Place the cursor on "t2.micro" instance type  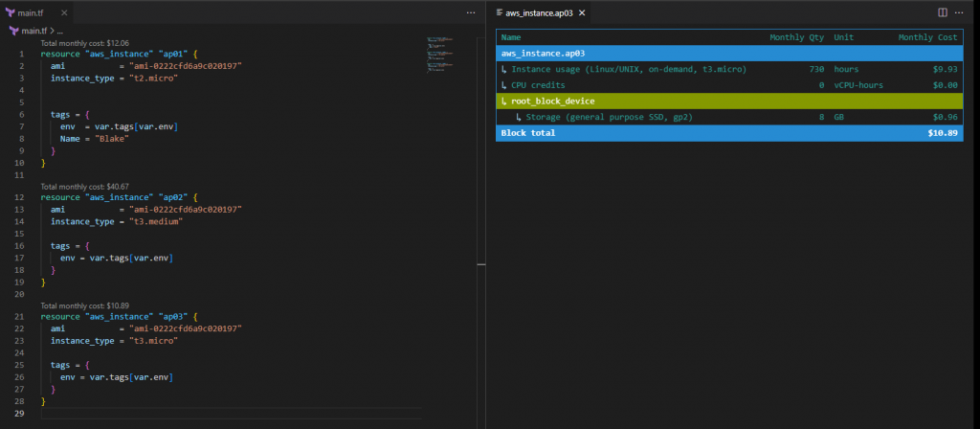point(154,79)
